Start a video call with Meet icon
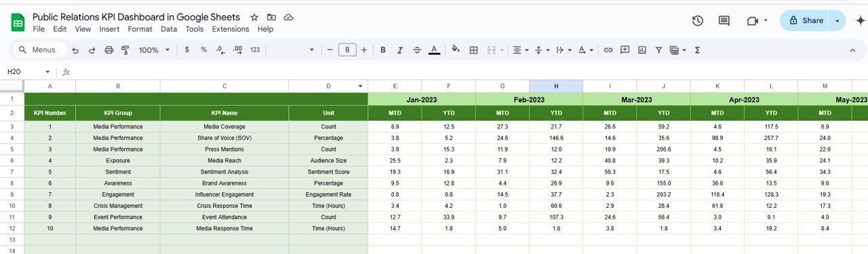 (x=752, y=21)
